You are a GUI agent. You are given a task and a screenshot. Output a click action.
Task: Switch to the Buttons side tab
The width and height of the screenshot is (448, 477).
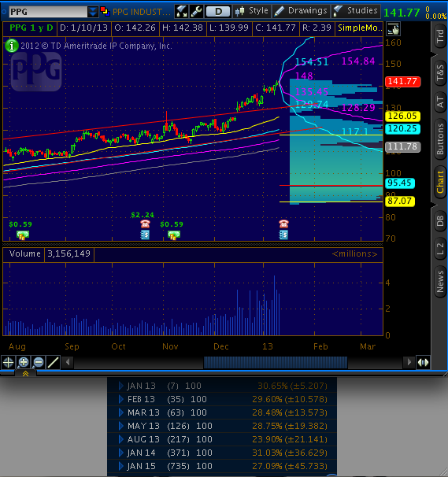[440, 139]
